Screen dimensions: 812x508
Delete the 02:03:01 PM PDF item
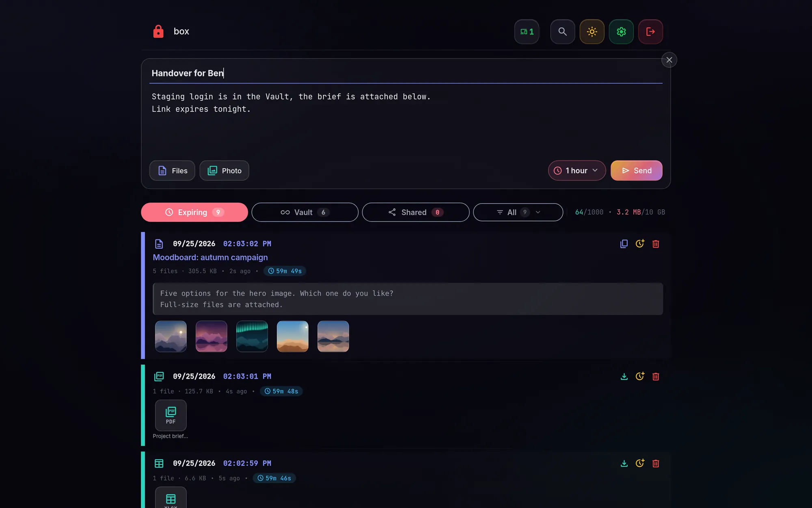(x=656, y=376)
